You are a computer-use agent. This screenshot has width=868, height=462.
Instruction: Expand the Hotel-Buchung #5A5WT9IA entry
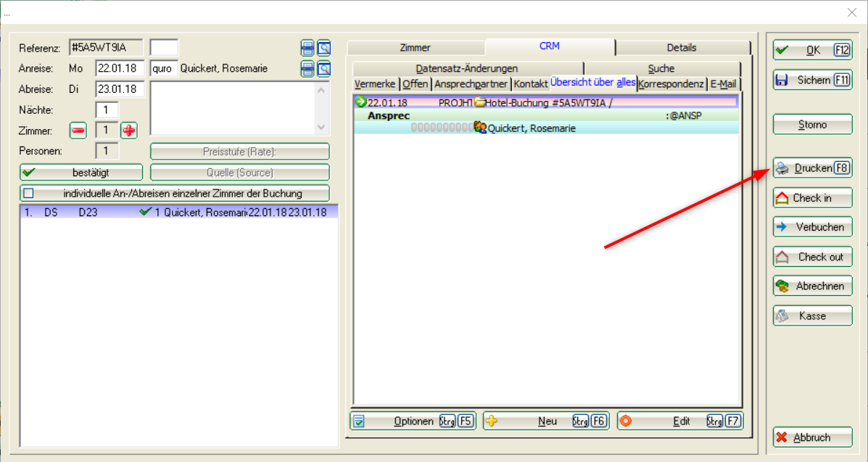click(360, 103)
